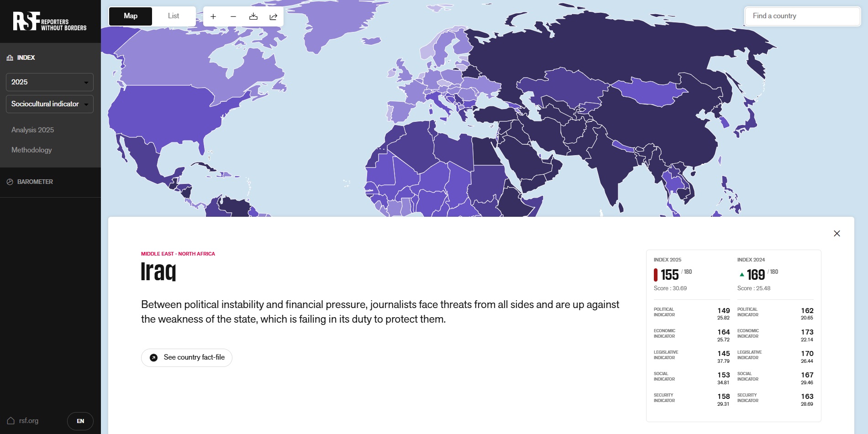Click the share map icon
This screenshot has width=868, height=434.
click(274, 16)
